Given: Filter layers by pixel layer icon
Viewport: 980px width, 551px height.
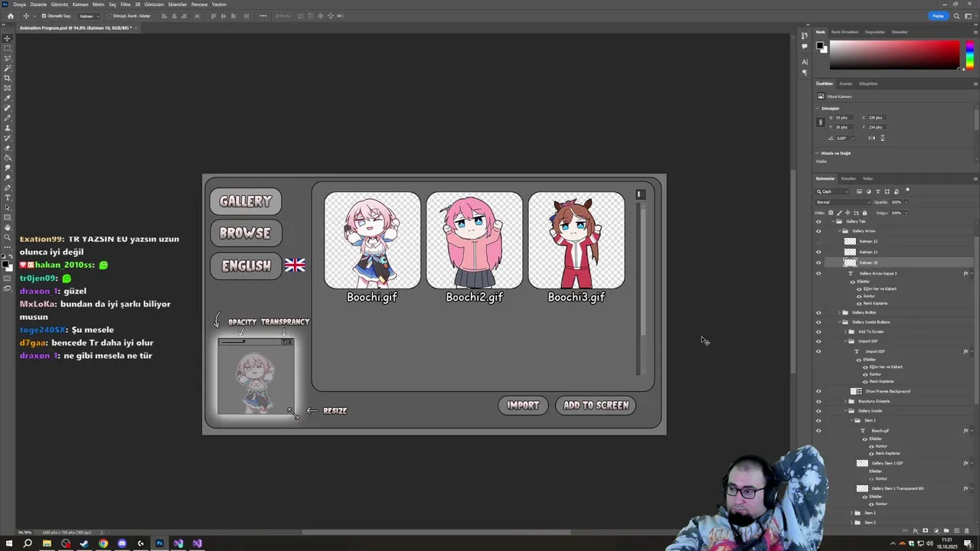Looking at the screenshot, I should [x=859, y=191].
